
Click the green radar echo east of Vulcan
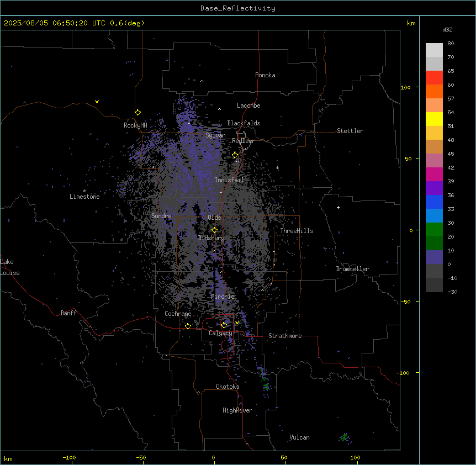[344, 437]
